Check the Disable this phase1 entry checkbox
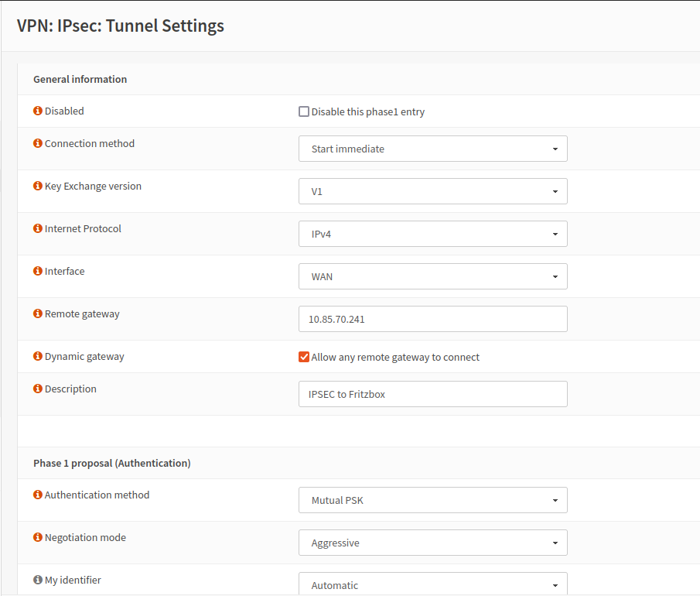700x596 pixels. [x=304, y=111]
